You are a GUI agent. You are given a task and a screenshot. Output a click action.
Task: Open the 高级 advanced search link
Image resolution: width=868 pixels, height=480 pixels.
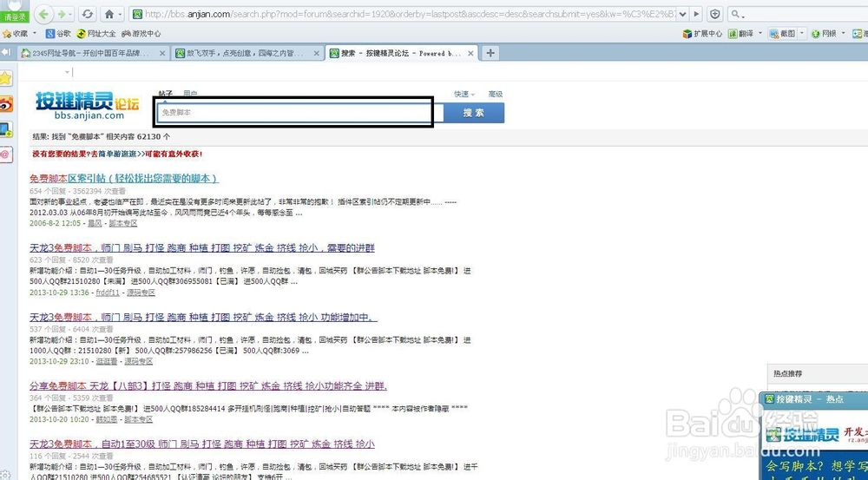496,94
